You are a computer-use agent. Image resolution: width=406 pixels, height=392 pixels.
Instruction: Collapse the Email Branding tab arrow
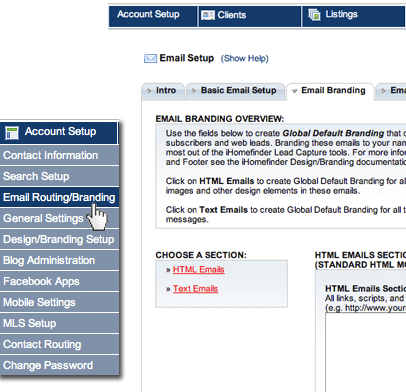[294, 91]
